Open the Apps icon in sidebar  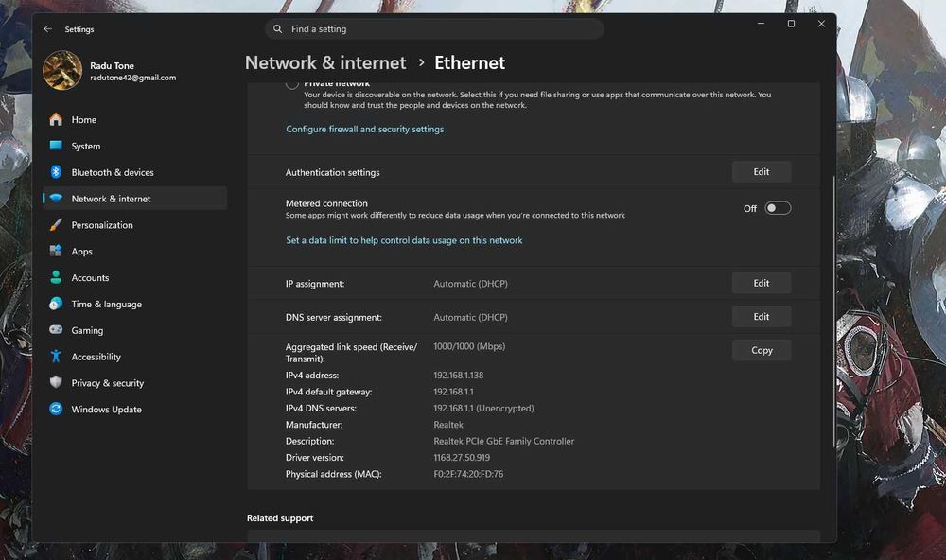pyautogui.click(x=56, y=251)
